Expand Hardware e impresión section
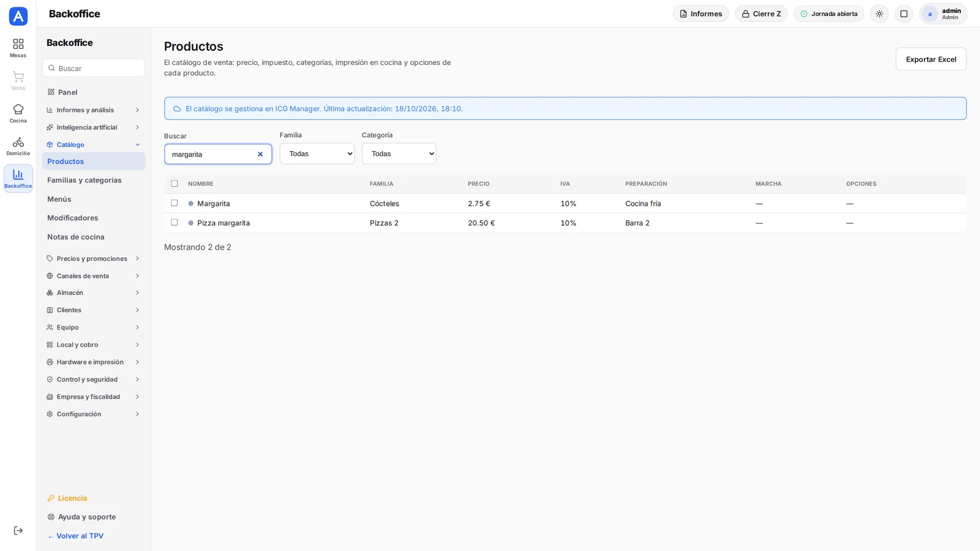Screen dimensions: 980x551 [93, 362]
